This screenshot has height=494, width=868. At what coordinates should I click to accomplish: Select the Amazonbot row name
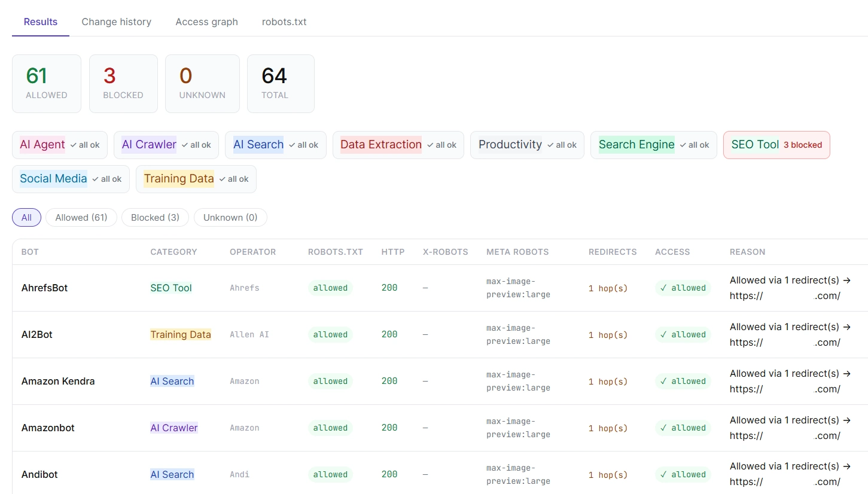(48, 428)
